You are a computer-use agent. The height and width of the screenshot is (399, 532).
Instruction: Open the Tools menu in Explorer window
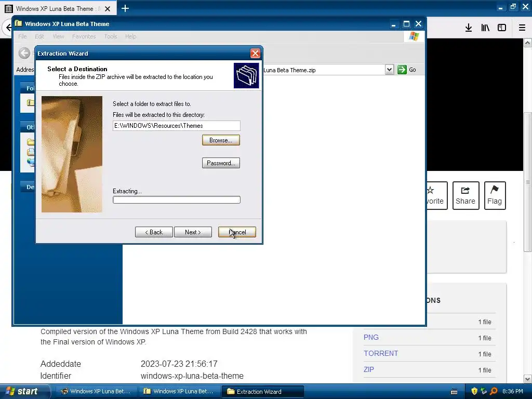click(x=111, y=36)
